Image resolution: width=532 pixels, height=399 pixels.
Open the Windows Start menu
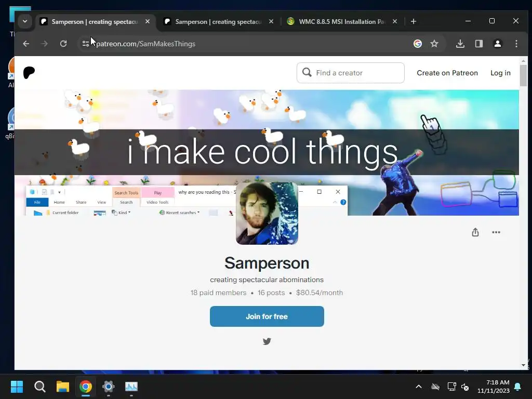click(17, 387)
